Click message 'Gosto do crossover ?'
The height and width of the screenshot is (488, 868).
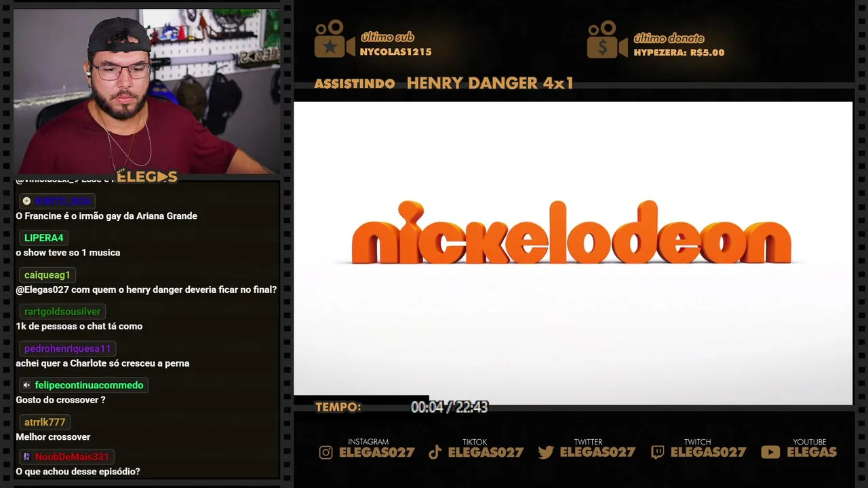click(60, 400)
